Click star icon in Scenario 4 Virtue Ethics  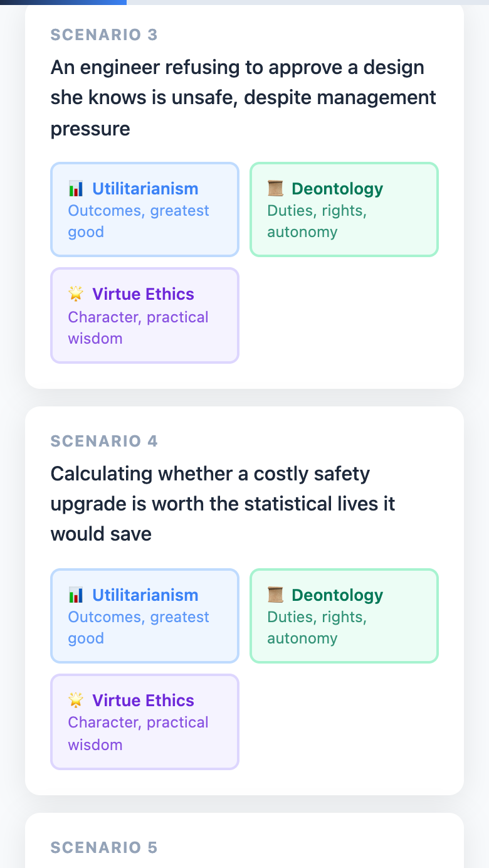point(76,701)
